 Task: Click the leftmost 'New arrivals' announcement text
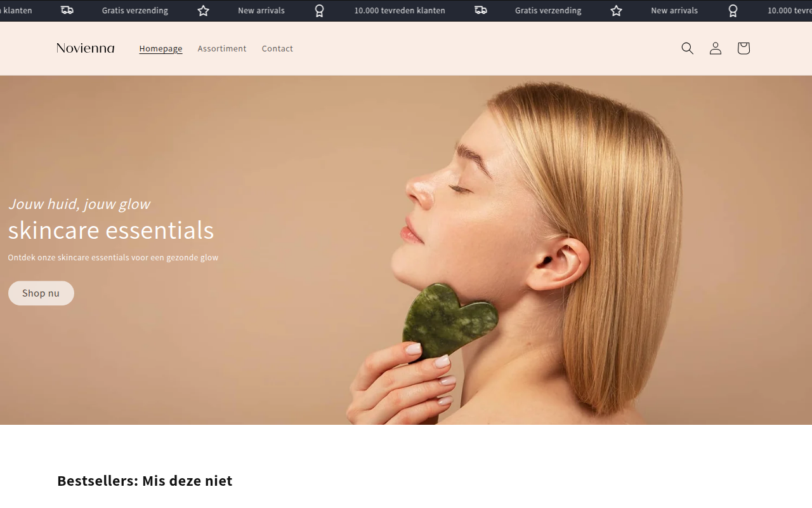pos(261,11)
